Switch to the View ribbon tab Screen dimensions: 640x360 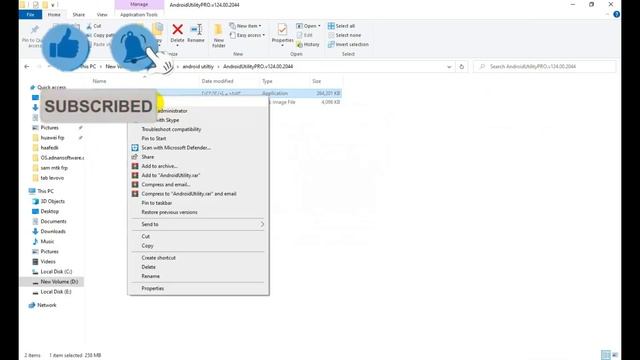point(102,15)
